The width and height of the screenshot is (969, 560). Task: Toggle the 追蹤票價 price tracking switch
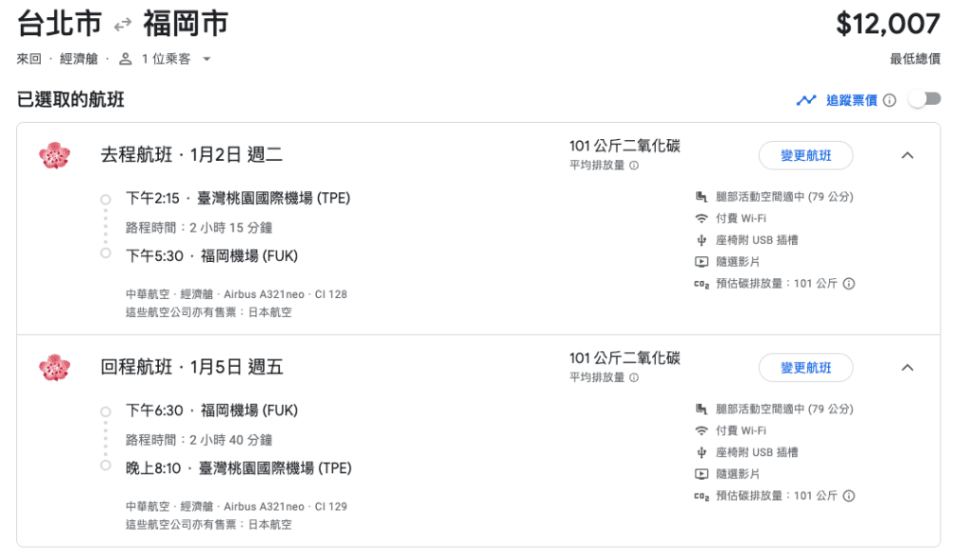click(925, 99)
